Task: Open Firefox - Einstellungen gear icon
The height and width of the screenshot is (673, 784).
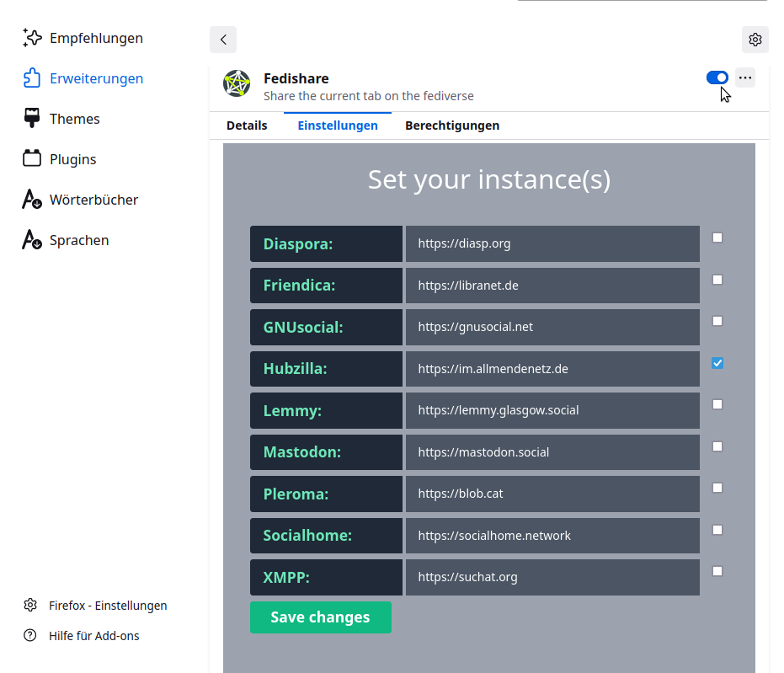Action: point(30,605)
